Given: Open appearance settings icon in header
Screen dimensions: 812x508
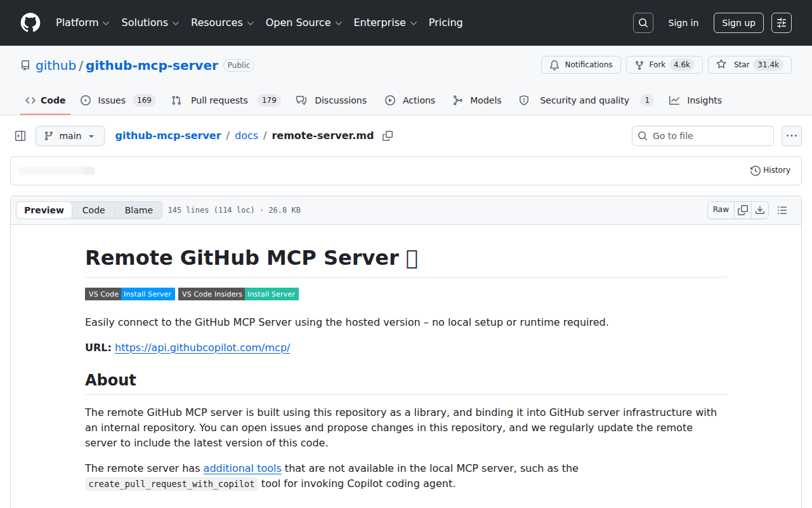Looking at the screenshot, I should 782,23.
